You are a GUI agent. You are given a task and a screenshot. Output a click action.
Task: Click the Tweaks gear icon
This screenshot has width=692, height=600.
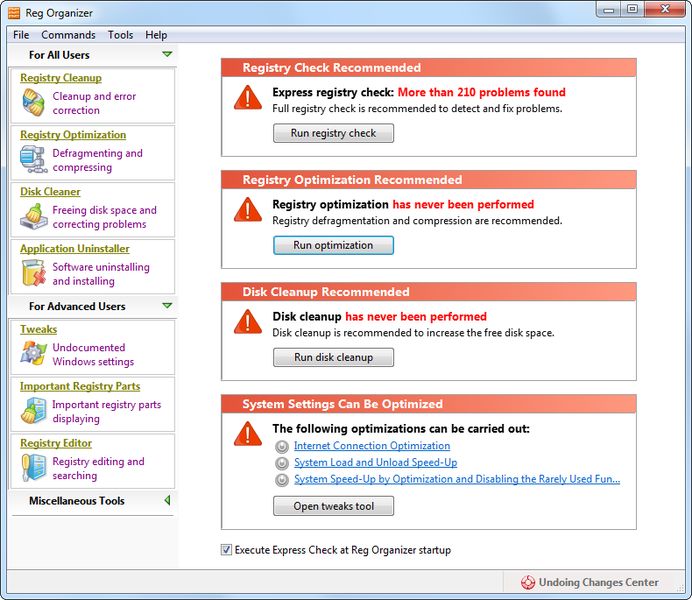click(x=34, y=353)
